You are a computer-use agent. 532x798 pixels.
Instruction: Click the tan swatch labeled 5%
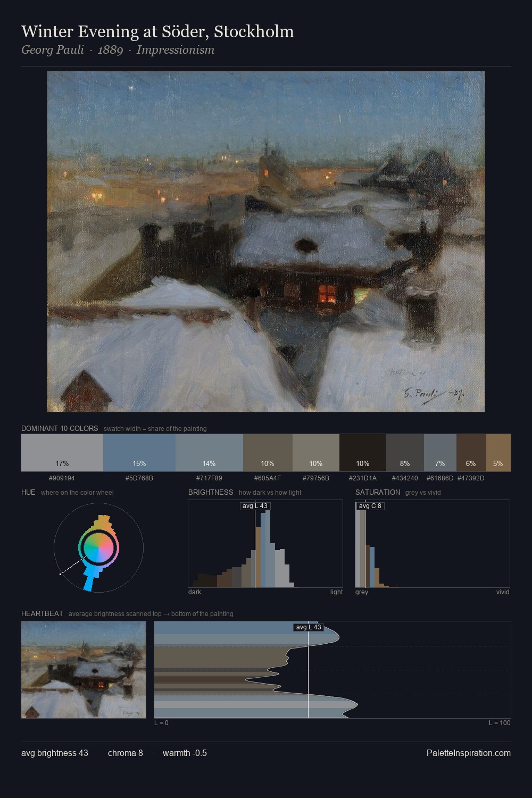pos(498,453)
